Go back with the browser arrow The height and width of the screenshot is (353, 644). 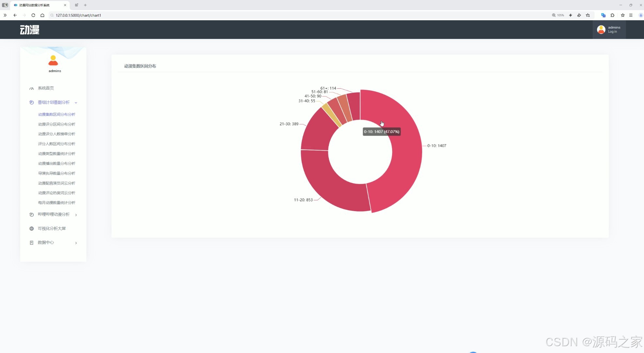click(x=15, y=15)
